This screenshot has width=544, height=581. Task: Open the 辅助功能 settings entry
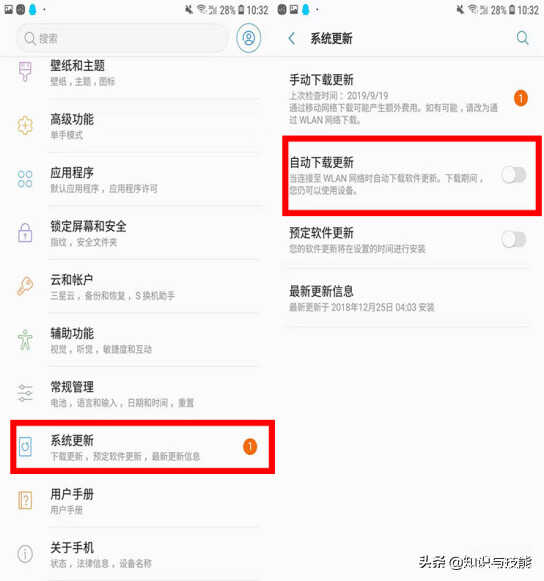pos(137,340)
